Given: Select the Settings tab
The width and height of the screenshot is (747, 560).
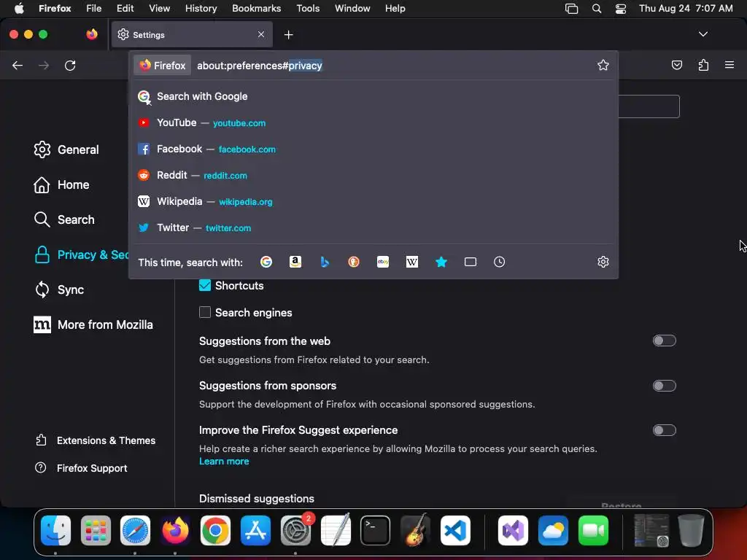Looking at the screenshot, I should coord(192,35).
